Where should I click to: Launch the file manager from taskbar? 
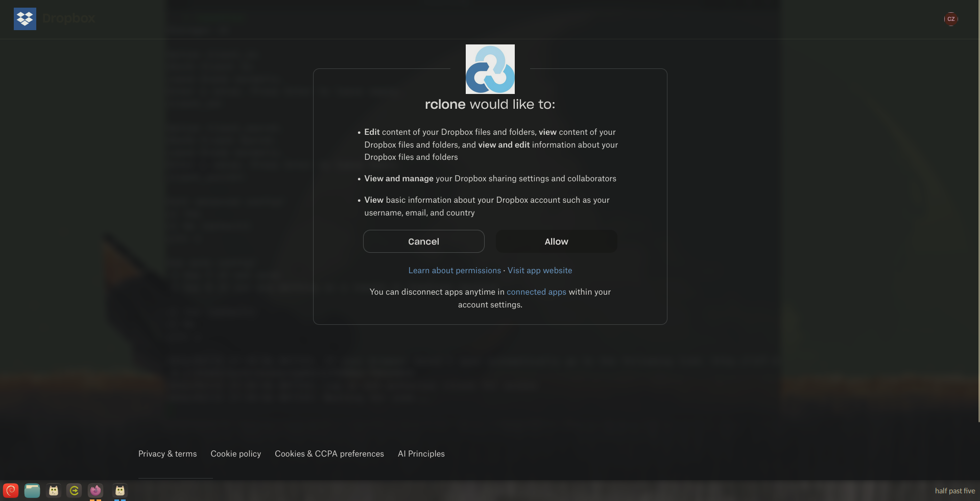tap(32, 491)
